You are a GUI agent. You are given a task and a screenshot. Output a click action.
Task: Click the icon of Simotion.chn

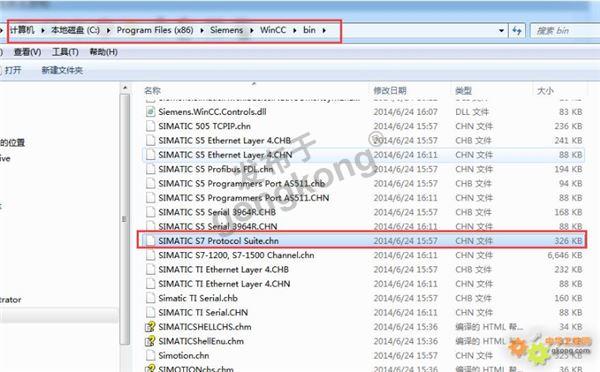pos(151,356)
